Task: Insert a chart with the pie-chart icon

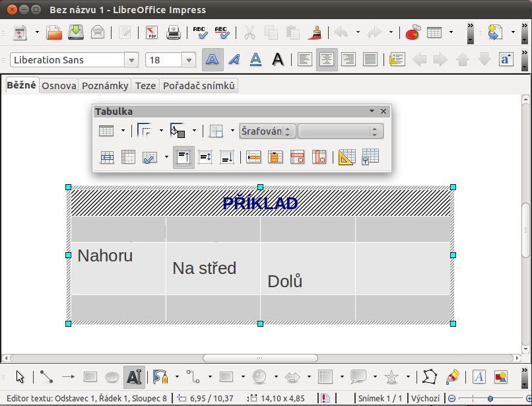Action: pyautogui.click(x=413, y=32)
